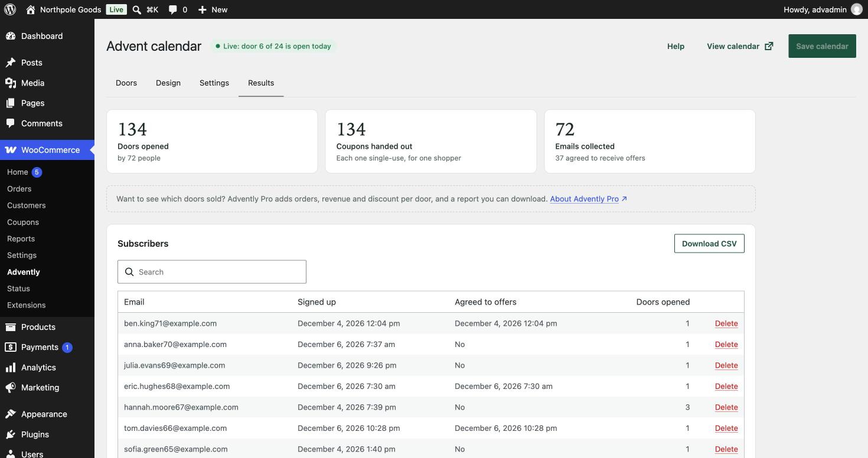The height and width of the screenshot is (458, 868).
Task: Open the Northpole Goods home icon
Action: (31, 9)
